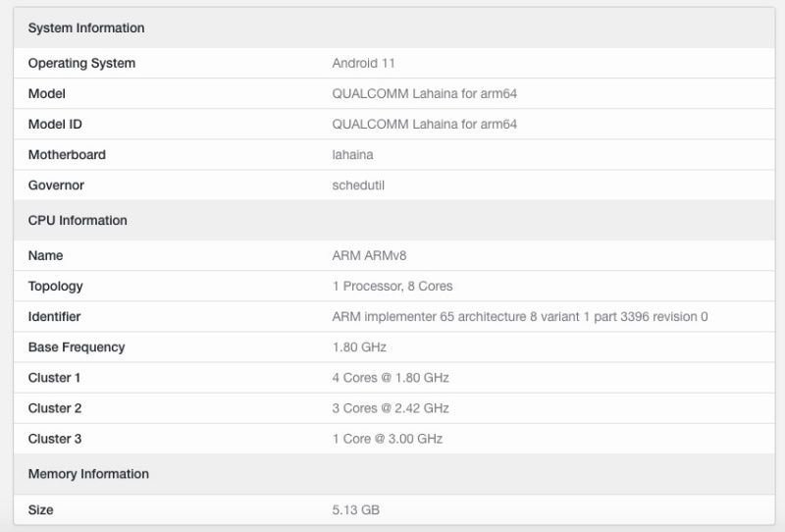Click the Model row label
Viewport: 785px width, 532px height.
[x=46, y=93]
